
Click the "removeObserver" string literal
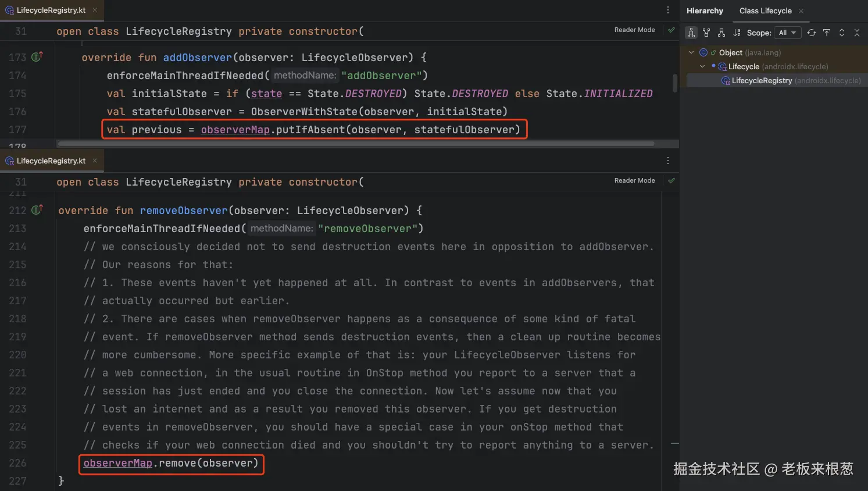[367, 228]
